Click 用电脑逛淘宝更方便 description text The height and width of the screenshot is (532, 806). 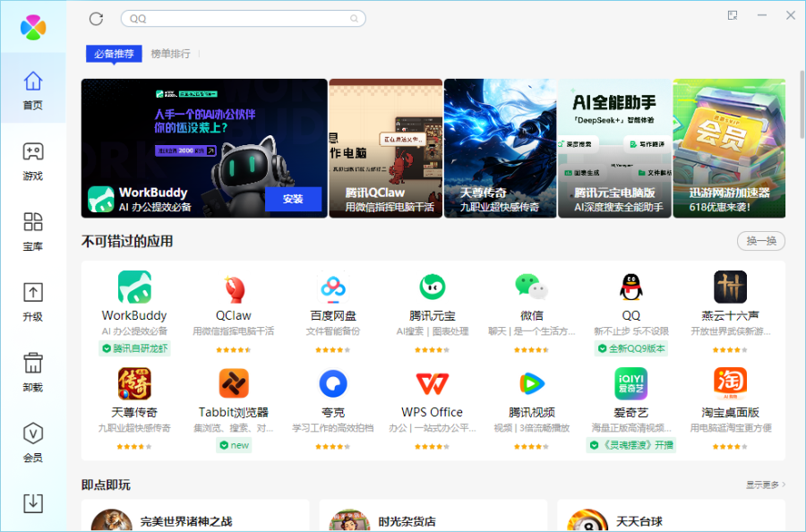click(x=730, y=428)
